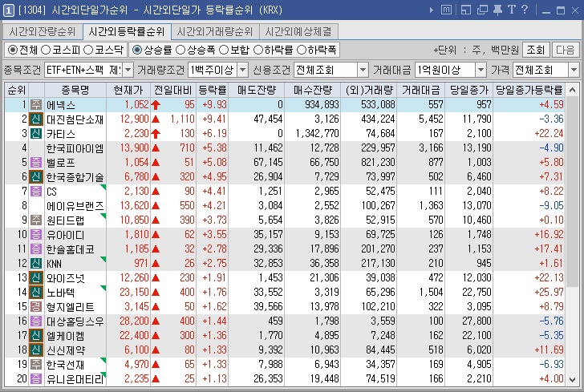
Task: Click the 다음 next button
Action: tap(566, 50)
